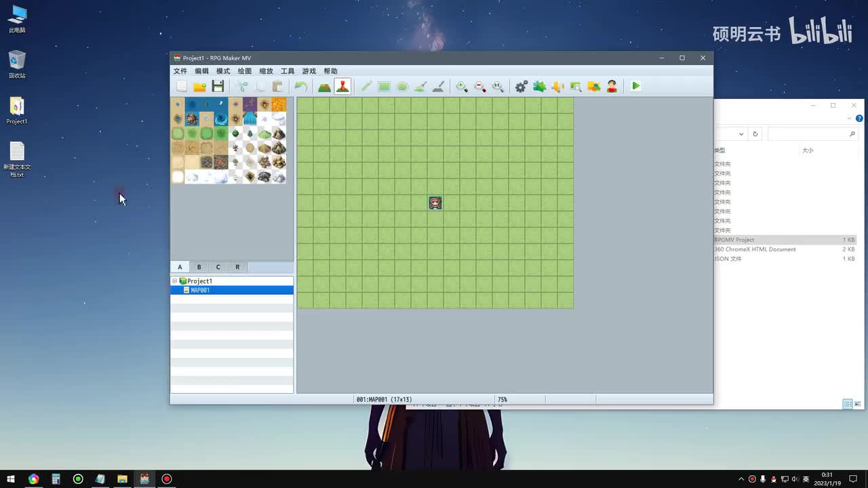The image size is (868, 488).
Task: Click the player start event on the map
Action: click(x=435, y=203)
